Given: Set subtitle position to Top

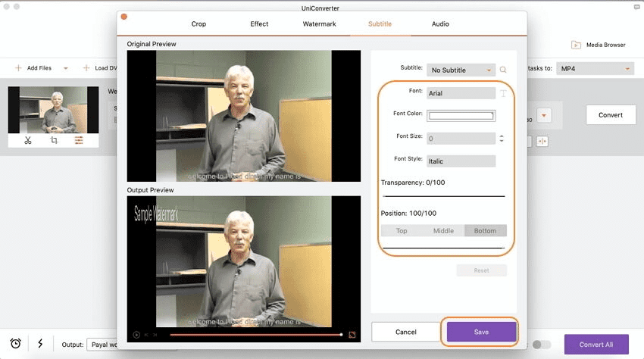Looking at the screenshot, I should pos(402,231).
